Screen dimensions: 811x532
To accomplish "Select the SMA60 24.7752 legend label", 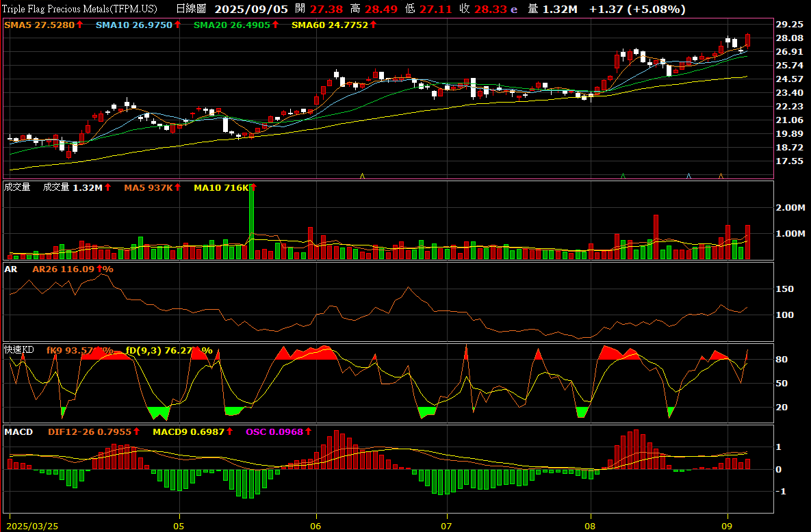I will click(329, 25).
